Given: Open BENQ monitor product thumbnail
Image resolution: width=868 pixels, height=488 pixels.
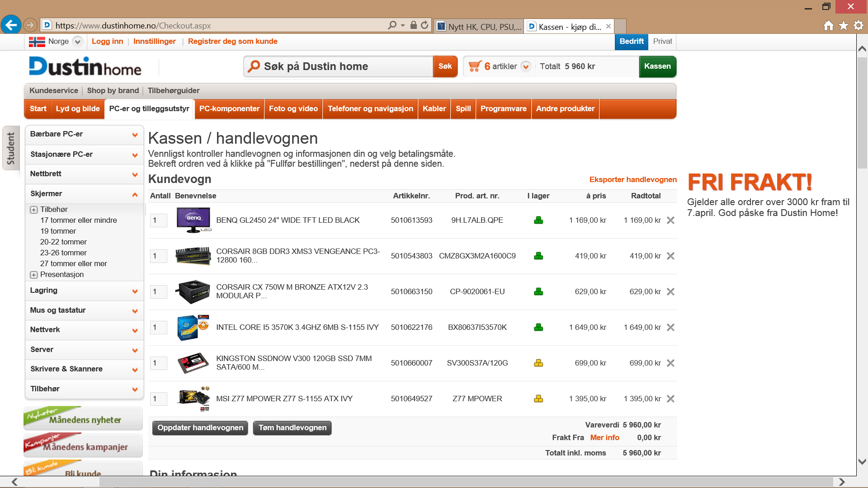Looking at the screenshot, I should click(x=193, y=220).
